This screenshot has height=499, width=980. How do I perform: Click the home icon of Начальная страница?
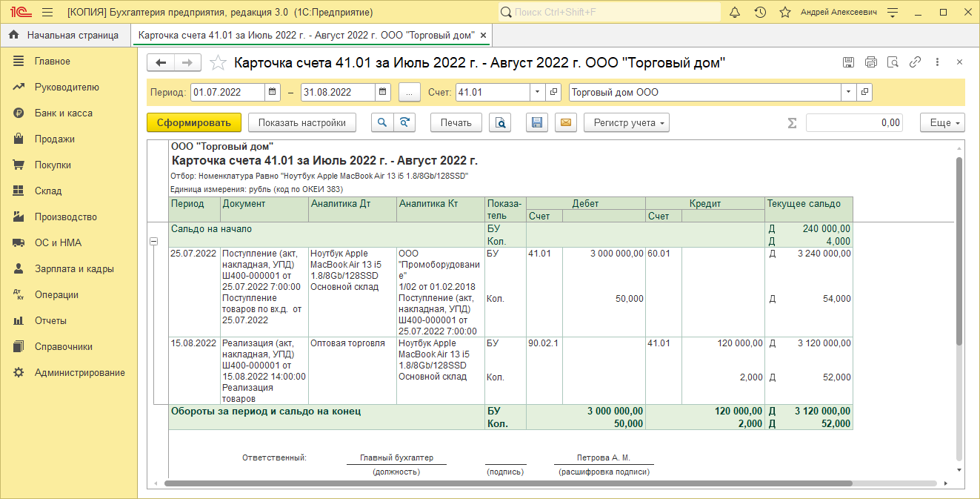13,35
